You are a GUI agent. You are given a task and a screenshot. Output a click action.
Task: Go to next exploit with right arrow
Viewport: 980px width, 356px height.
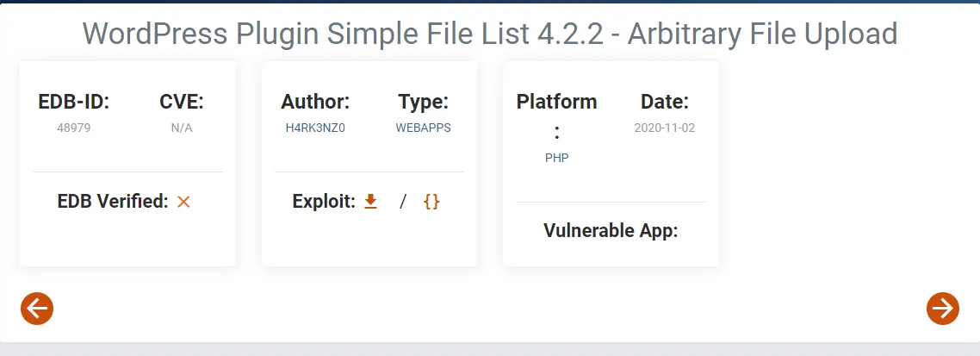point(942,309)
